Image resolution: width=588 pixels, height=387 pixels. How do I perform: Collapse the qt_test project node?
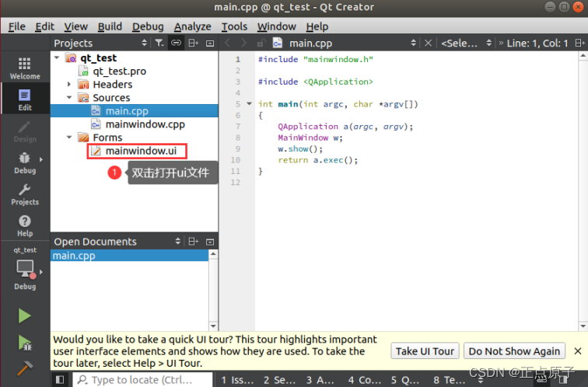(x=57, y=58)
